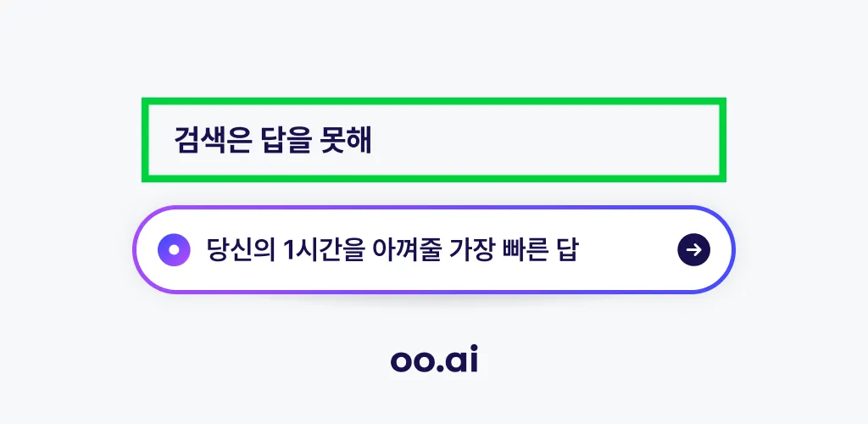Image resolution: width=868 pixels, height=424 pixels.
Task: Click the oo.ai logo
Action: coord(434,360)
